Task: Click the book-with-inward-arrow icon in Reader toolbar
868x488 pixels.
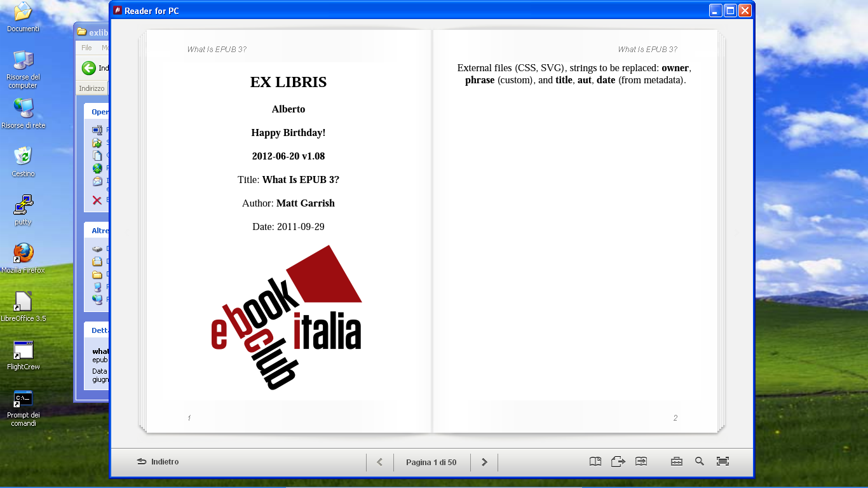Action: (641, 462)
